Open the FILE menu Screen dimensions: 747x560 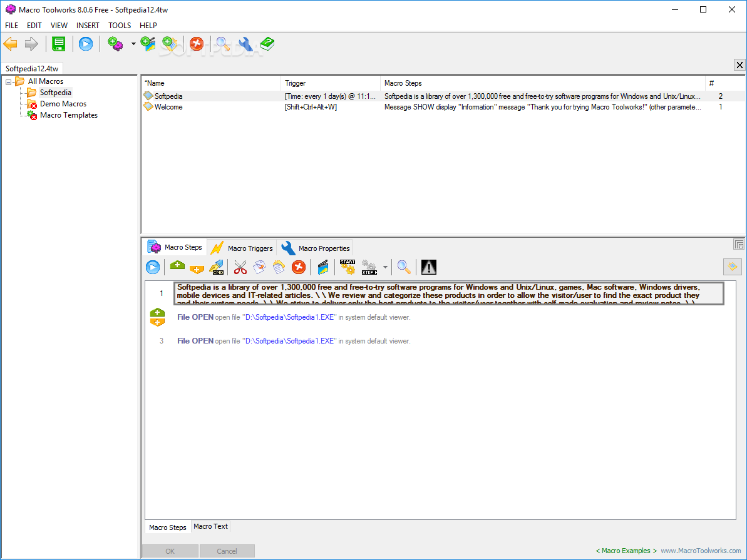(x=11, y=25)
